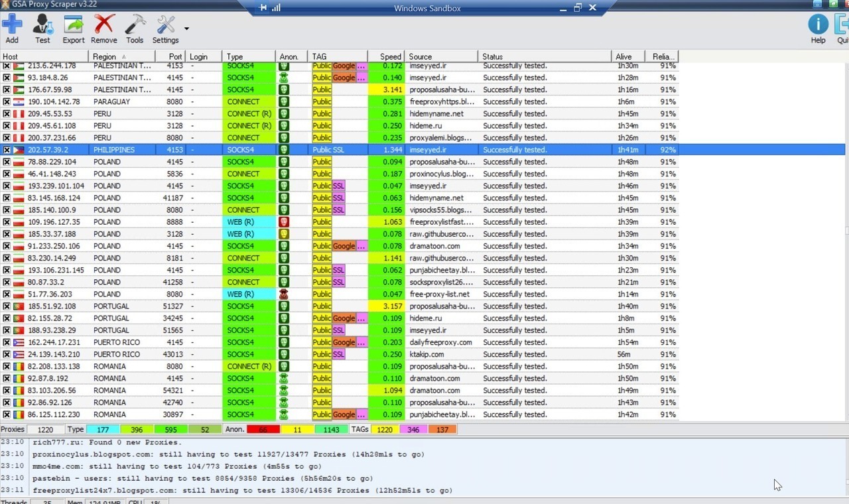Click the Portugal flag on 185.51.92.108

coord(19,306)
